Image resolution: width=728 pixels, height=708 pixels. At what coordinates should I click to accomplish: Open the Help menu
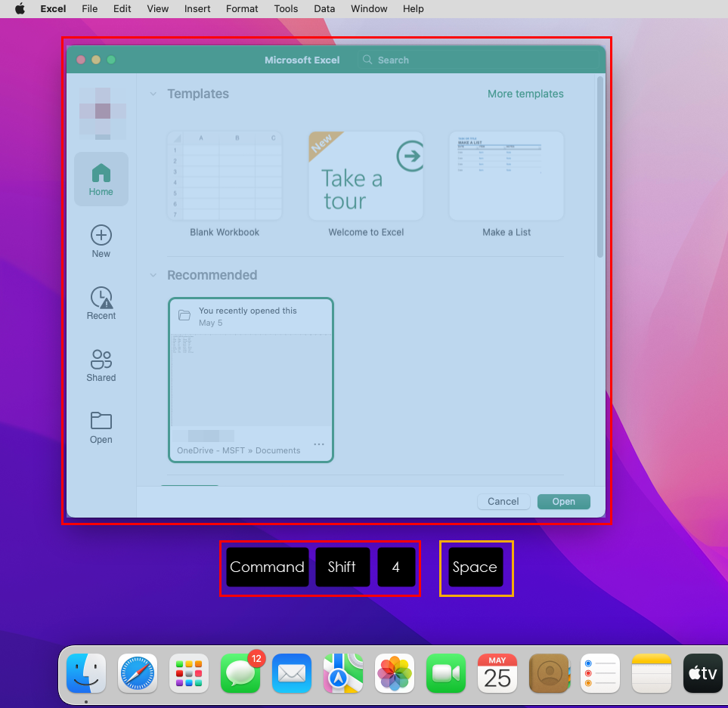click(414, 9)
